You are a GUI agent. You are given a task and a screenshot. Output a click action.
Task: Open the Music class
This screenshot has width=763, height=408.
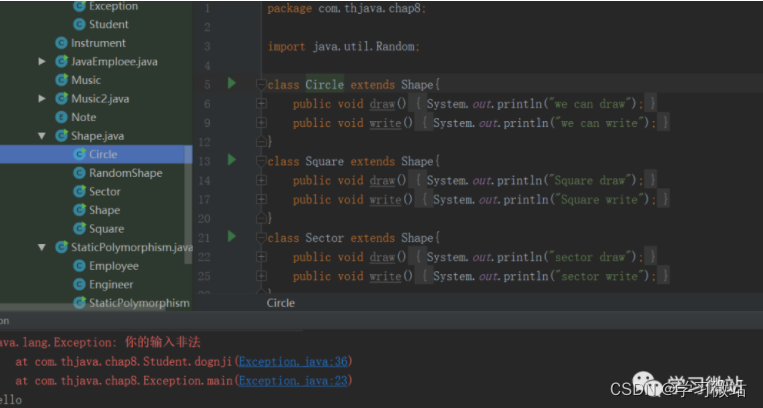coord(86,80)
